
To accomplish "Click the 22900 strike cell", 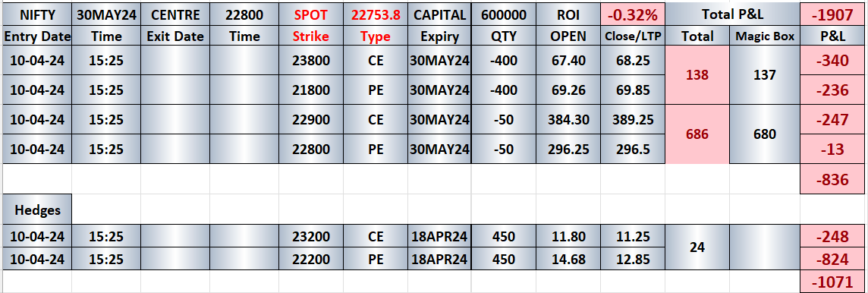I will pos(310,119).
